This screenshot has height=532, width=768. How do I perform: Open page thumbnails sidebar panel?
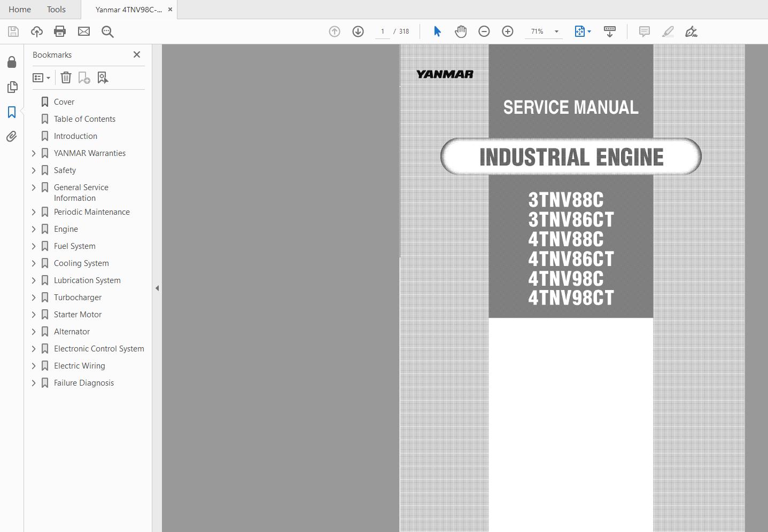[x=12, y=87]
